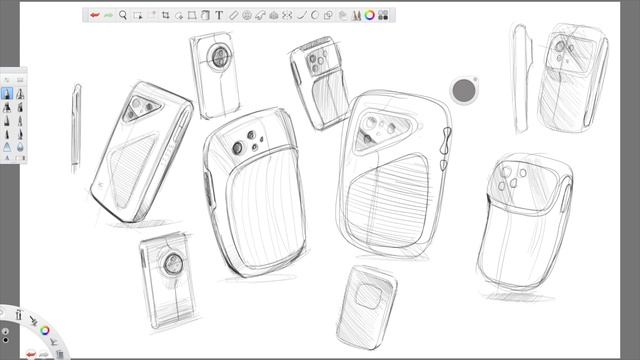Select the highlighted pencil brush in palette

(7, 94)
